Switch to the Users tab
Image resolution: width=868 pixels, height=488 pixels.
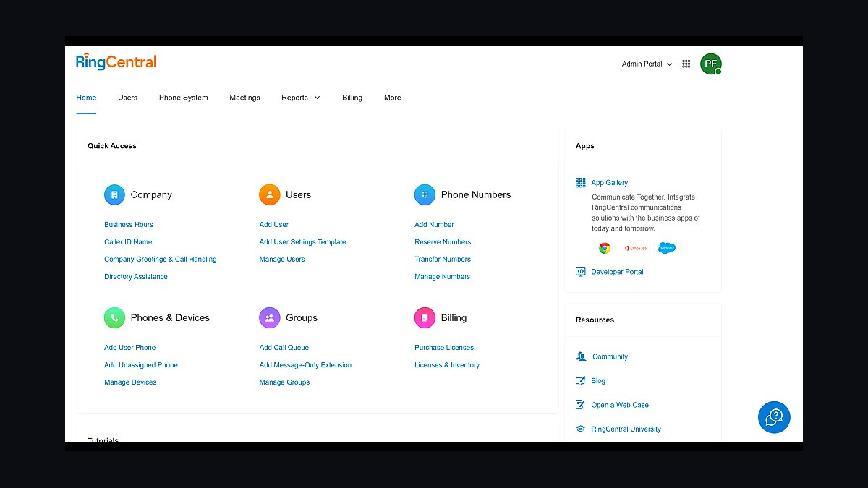coord(127,98)
